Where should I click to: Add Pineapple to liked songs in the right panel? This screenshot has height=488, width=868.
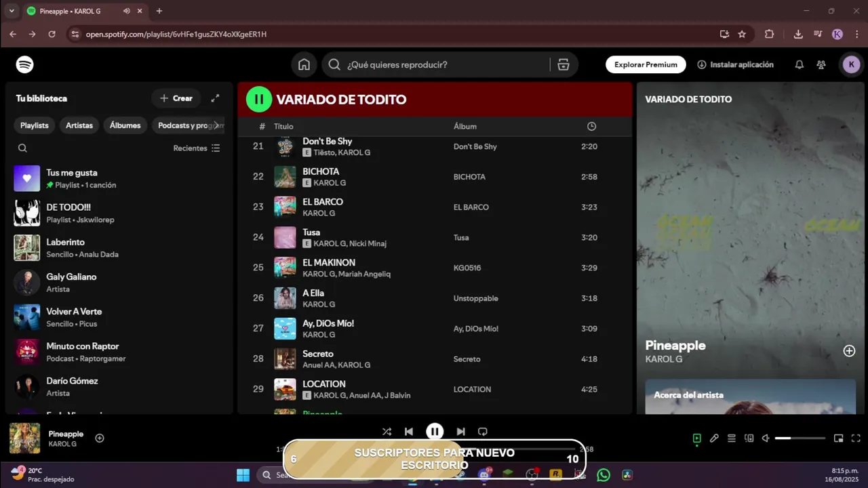click(849, 350)
